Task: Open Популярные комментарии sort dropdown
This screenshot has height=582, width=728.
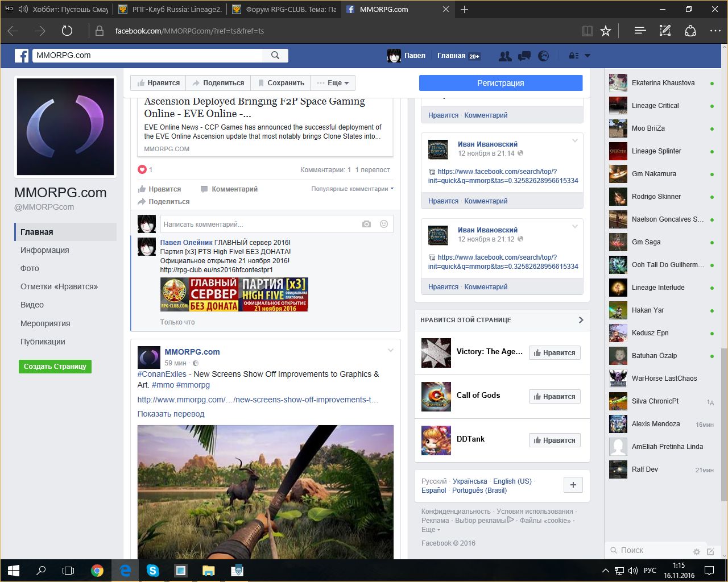Action: tap(352, 189)
